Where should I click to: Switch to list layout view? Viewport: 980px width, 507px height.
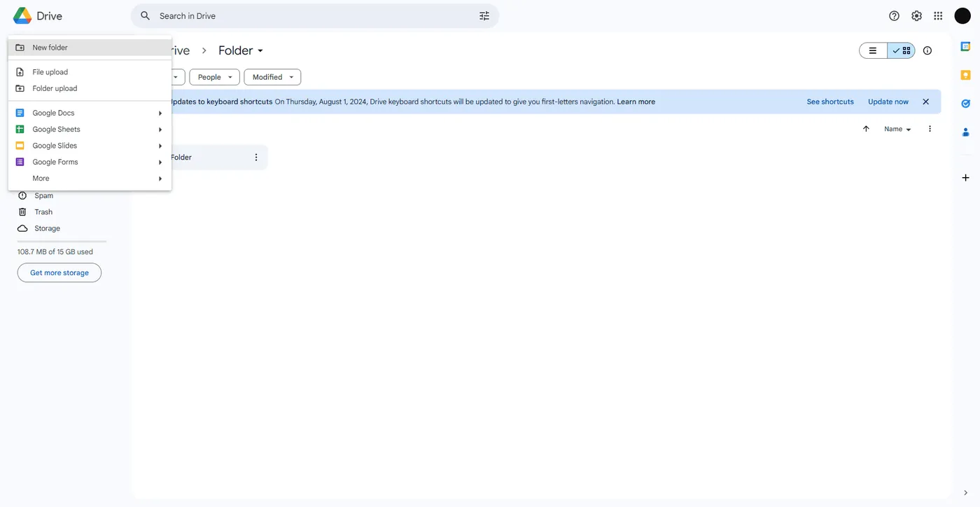tap(873, 50)
